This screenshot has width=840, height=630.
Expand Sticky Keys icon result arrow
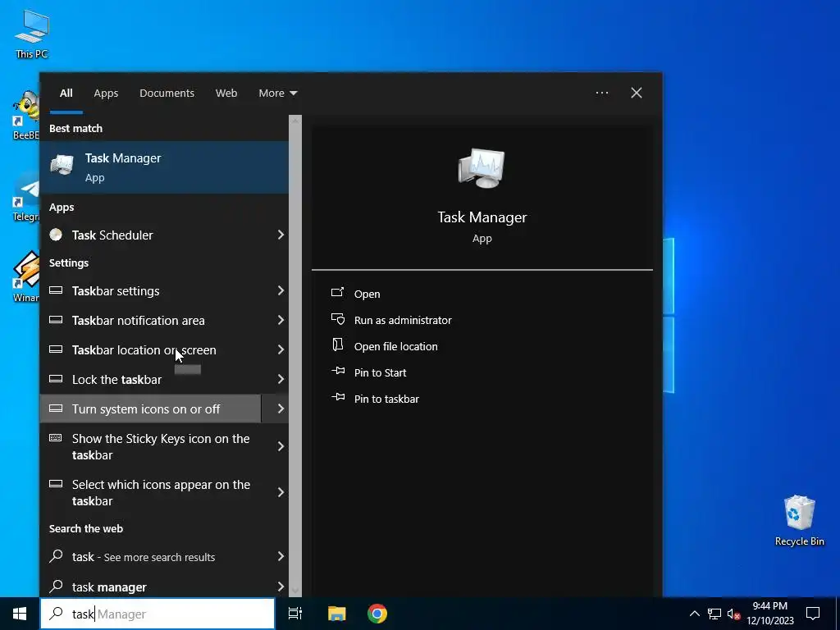[281, 447]
